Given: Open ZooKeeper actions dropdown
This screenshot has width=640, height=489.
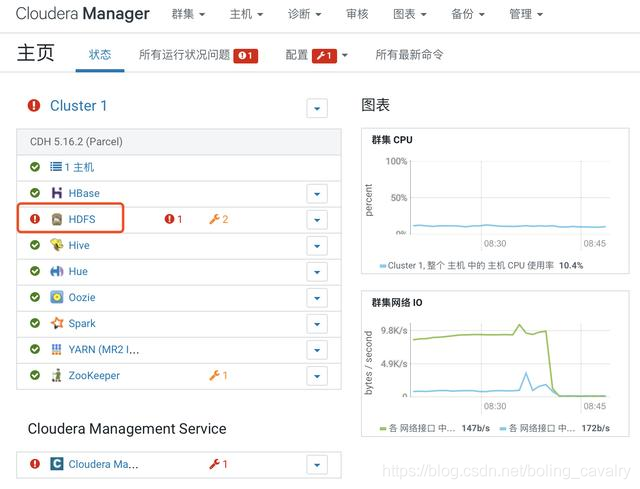Looking at the screenshot, I should pos(317,376).
